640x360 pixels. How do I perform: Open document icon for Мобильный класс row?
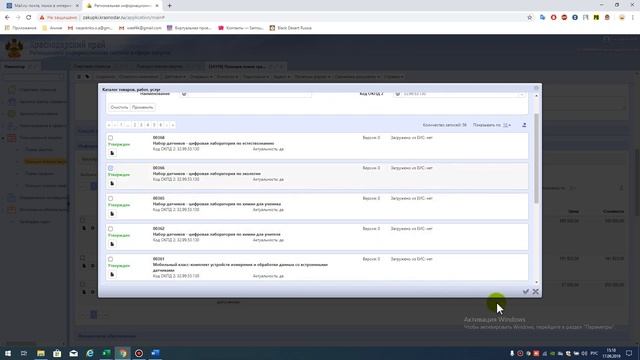tap(112, 274)
